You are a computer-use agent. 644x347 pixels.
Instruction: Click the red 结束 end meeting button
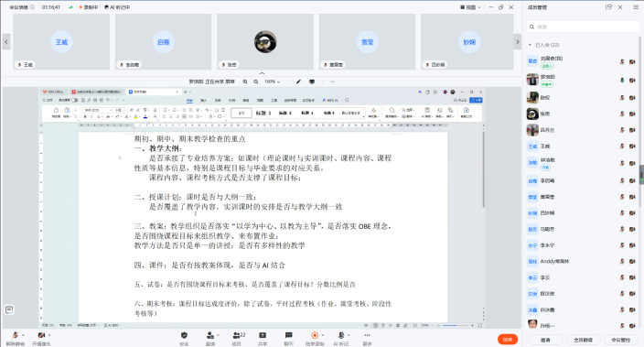coord(508,339)
